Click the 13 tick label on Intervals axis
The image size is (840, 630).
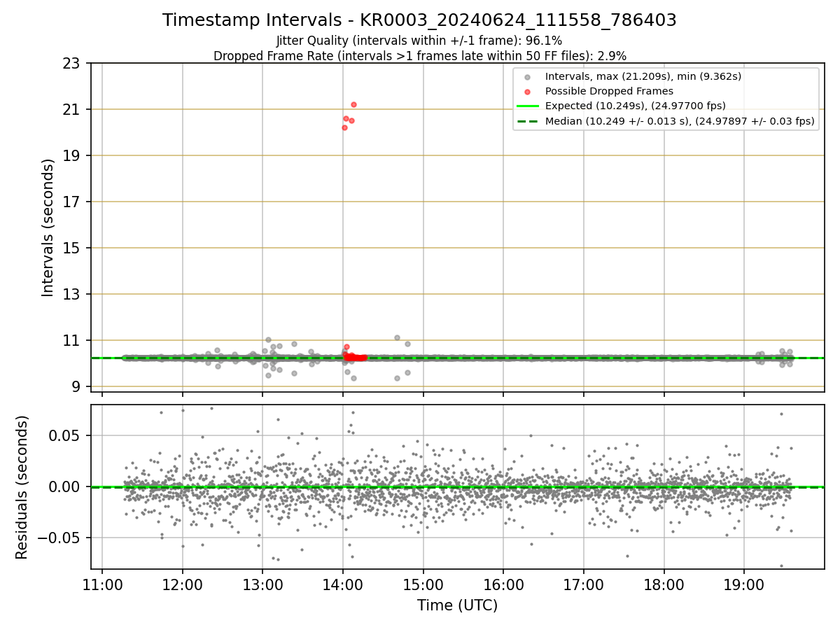pyautogui.click(x=72, y=295)
